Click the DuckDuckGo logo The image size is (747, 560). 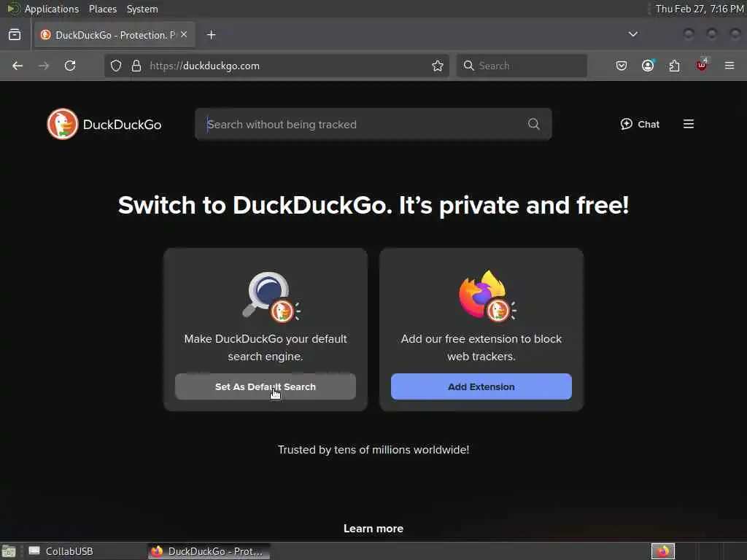(x=104, y=124)
